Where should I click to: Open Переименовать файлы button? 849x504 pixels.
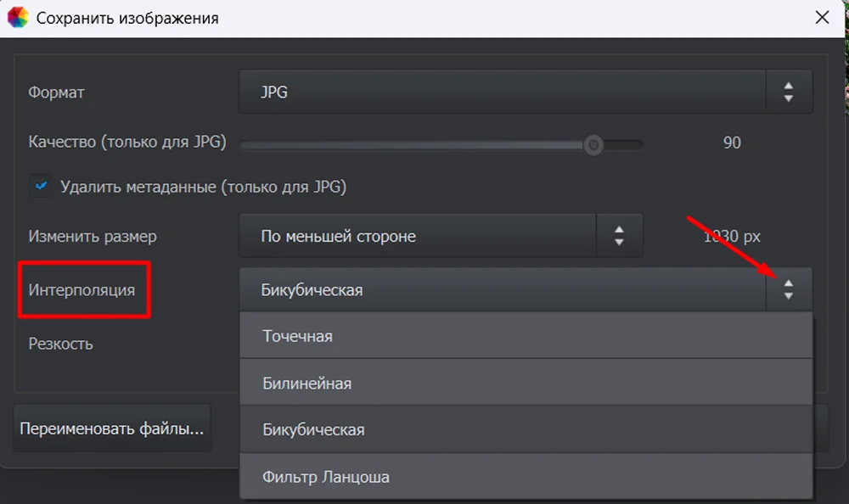coord(112,428)
